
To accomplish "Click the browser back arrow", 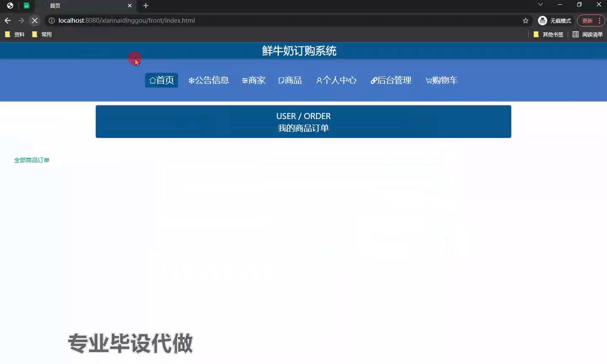I will point(8,21).
